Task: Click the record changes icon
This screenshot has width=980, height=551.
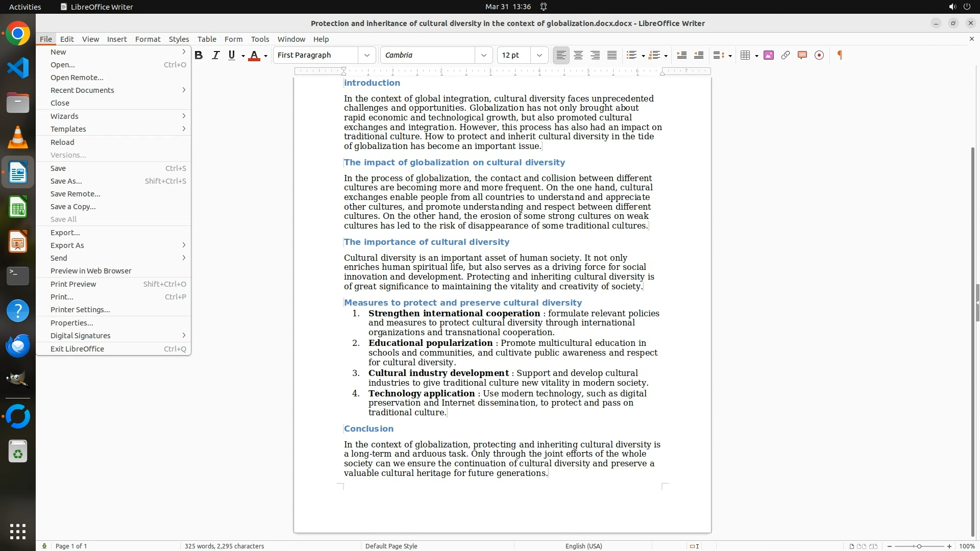Action: point(819,55)
